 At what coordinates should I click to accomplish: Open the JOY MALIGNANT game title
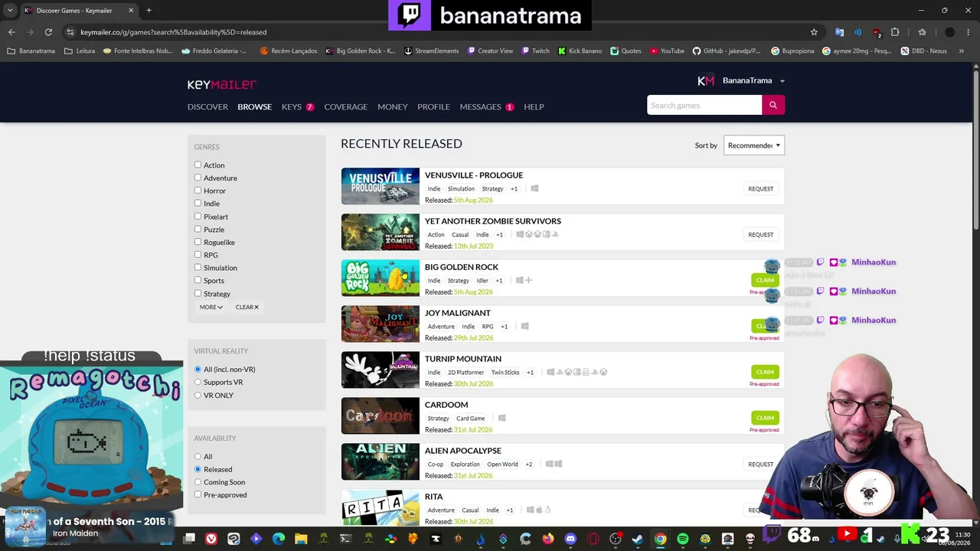458,312
